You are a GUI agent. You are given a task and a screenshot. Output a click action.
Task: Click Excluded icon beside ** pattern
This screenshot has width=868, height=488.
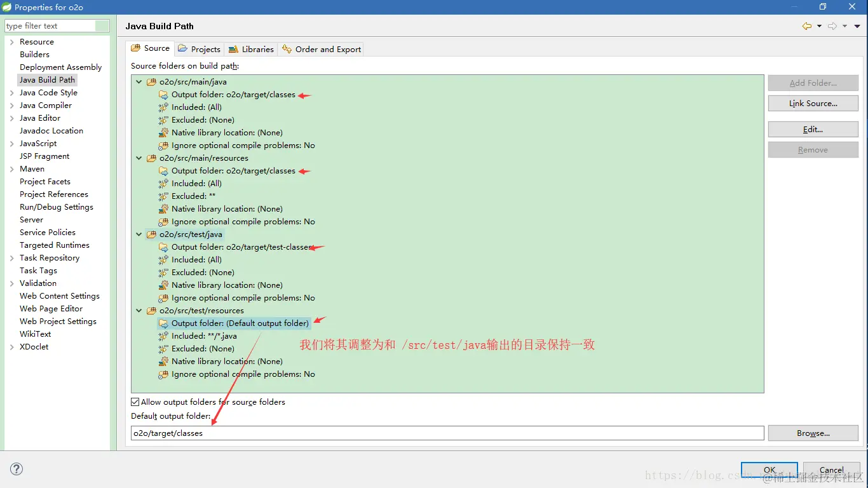click(163, 196)
